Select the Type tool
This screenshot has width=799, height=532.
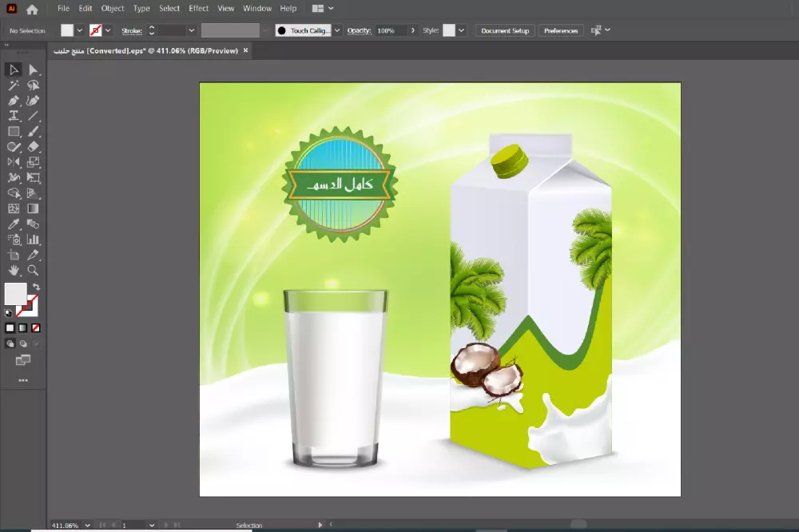coord(14,115)
